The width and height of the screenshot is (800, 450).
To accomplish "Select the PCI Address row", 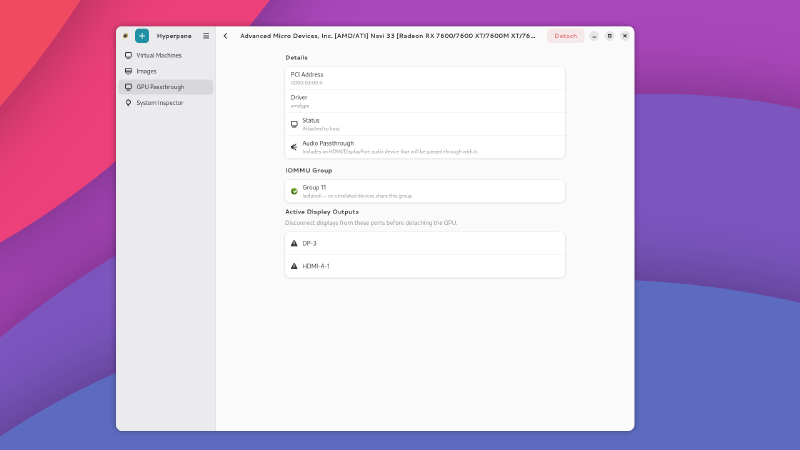I will (424, 78).
